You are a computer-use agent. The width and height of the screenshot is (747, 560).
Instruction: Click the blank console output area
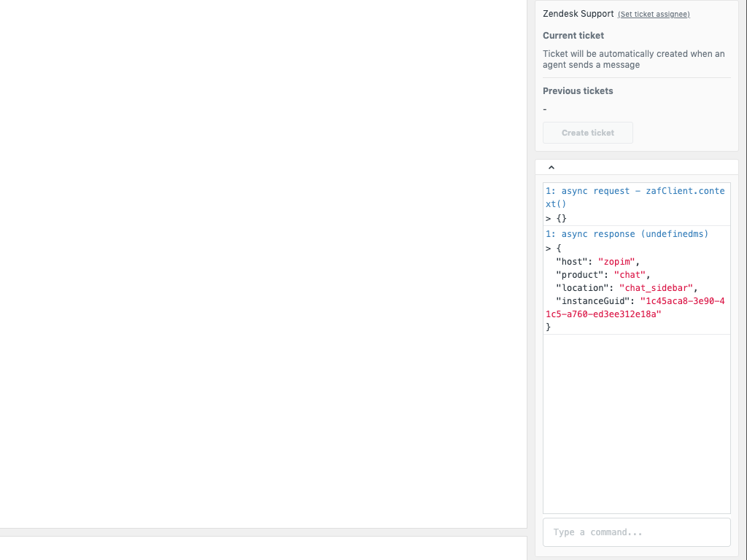(x=636, y=423)
